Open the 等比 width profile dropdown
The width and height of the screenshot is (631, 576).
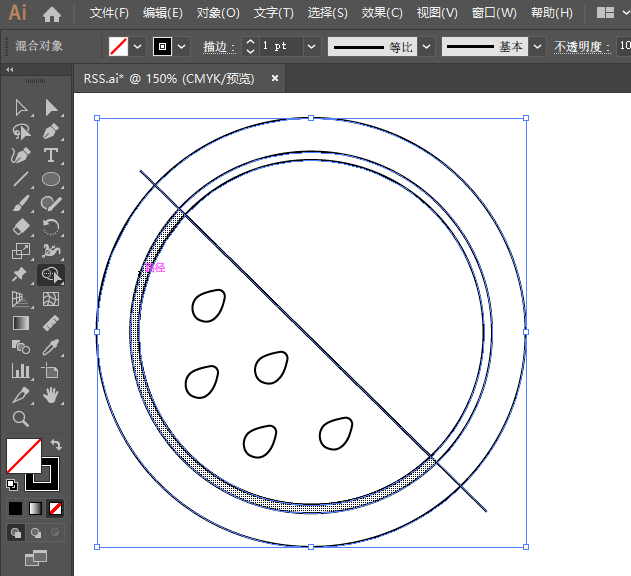click(x=427, y=47)
